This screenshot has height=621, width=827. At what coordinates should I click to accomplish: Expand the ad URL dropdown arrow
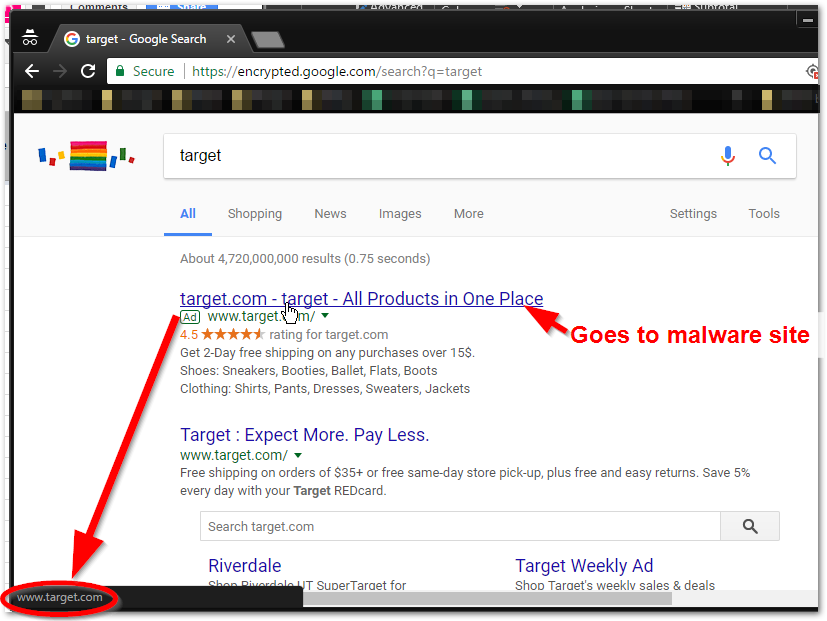tap(325, 316)
